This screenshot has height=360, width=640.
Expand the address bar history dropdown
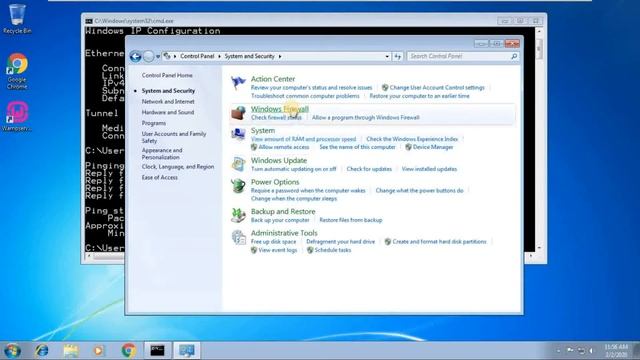pyautogui.click(x=387, y=56)
